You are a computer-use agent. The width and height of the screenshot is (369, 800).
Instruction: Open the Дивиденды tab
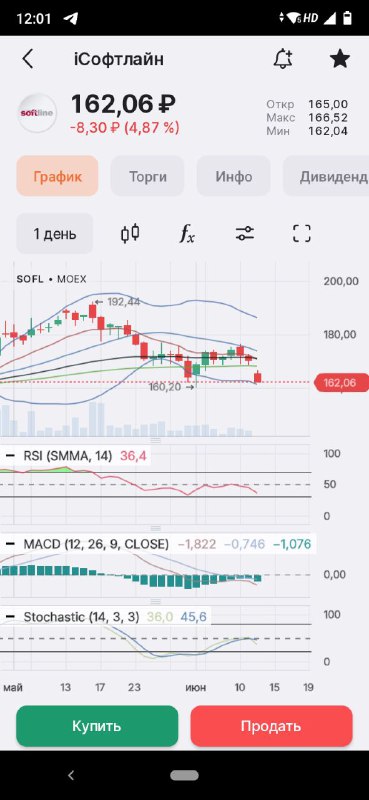click(x=326, y=177)
